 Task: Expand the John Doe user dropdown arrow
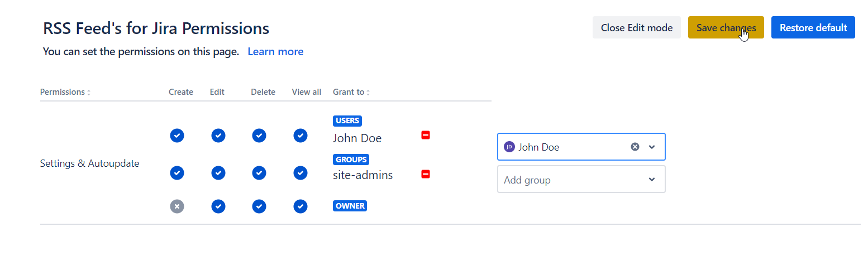tap(652, 147)
